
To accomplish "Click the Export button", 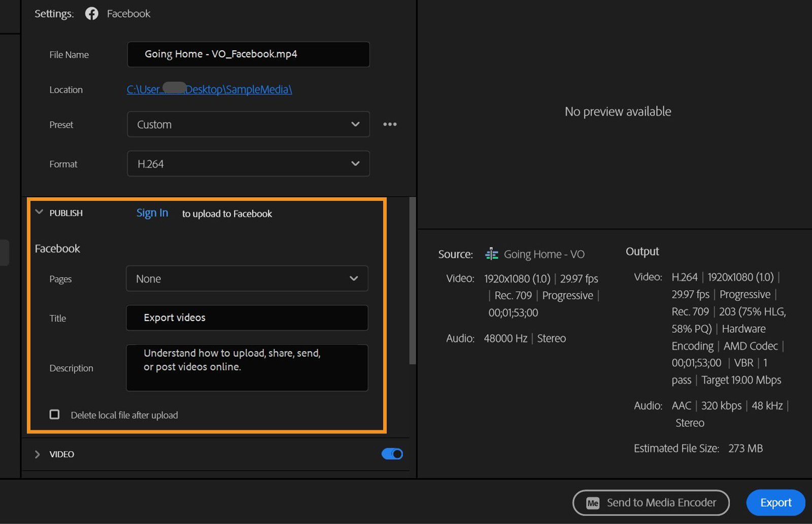I will 775,503.
